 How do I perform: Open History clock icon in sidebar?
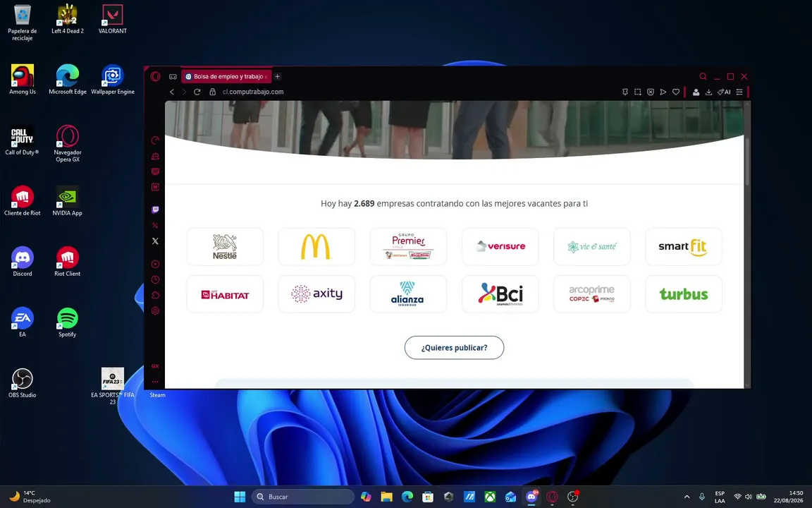click(155, 280)
